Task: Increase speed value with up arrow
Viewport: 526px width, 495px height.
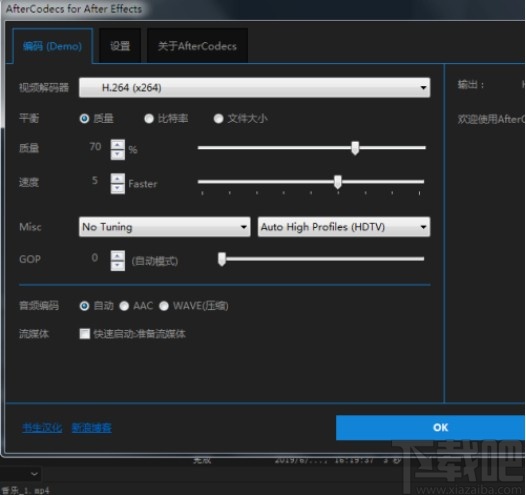Action: (118, 179)
